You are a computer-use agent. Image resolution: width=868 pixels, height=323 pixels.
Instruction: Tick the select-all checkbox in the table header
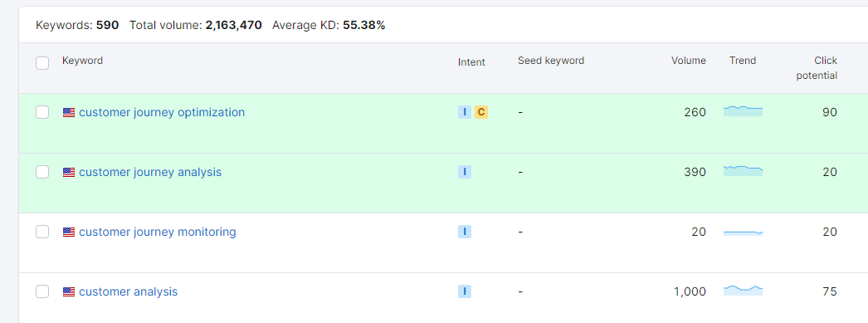point(42,63)
